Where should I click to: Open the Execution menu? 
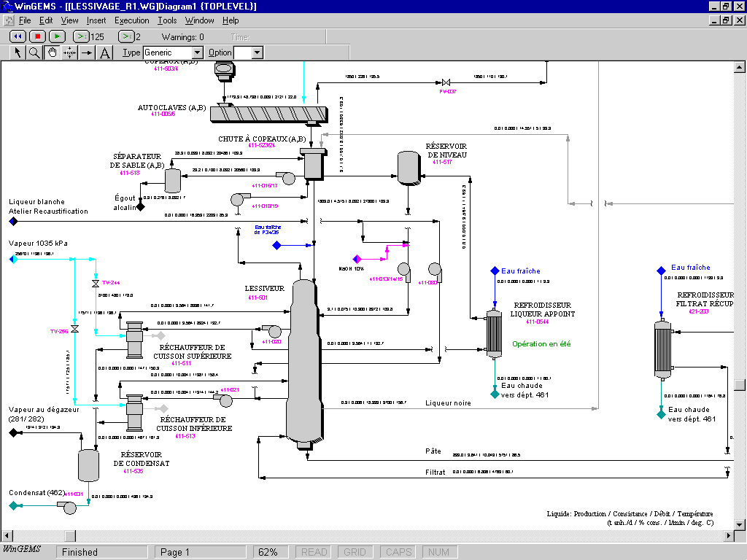pos(131,20)
